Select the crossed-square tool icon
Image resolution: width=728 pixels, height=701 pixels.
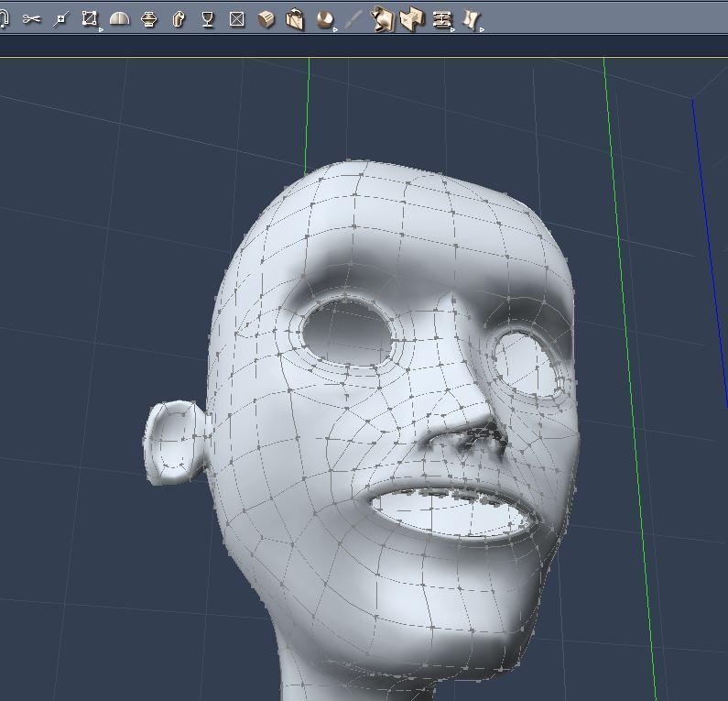tap(237, 18)
